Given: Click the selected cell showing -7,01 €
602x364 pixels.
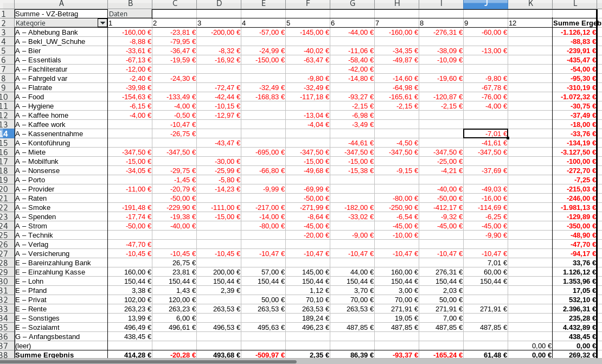Looking at the screenshot, I should [x=485, y=134].
